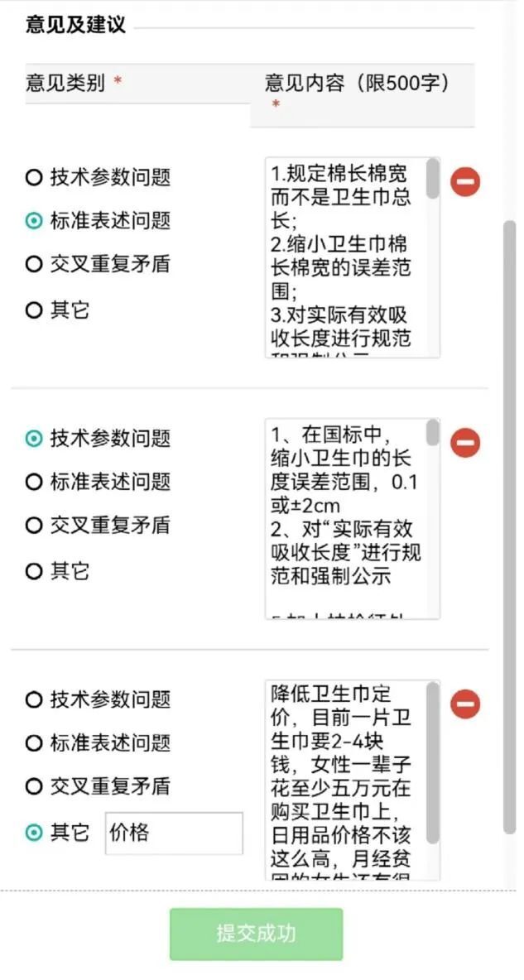Delete the second opinion entry using red minus
524x980 pixels.
[x=465, y=443]
